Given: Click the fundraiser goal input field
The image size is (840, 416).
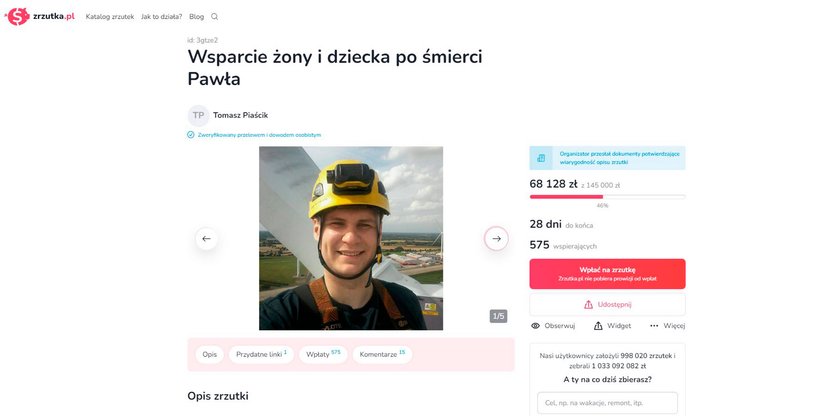Looking at the screenshot, I should point(608,403).
